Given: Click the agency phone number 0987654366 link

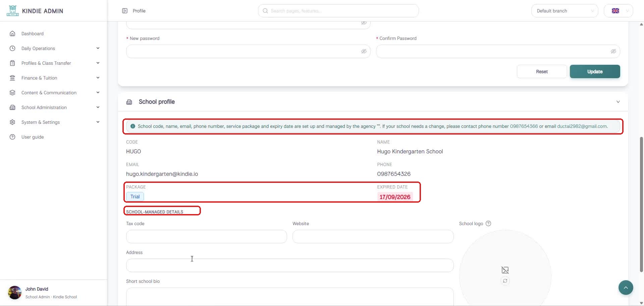Looking at the screenshot, I should click(x=524, y=126).
